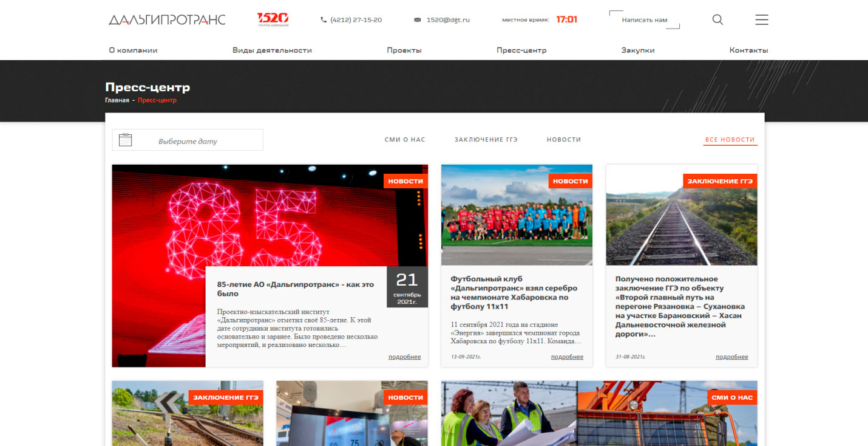This screenshot has width=868, height=446.
Task: Open site search with magnifier icon
Action: (717, 19)
